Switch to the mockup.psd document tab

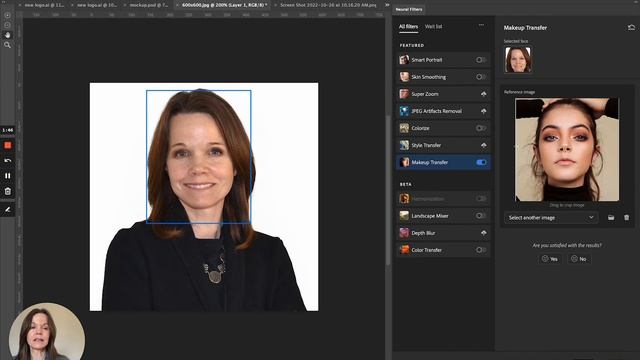tap(149, 5)
